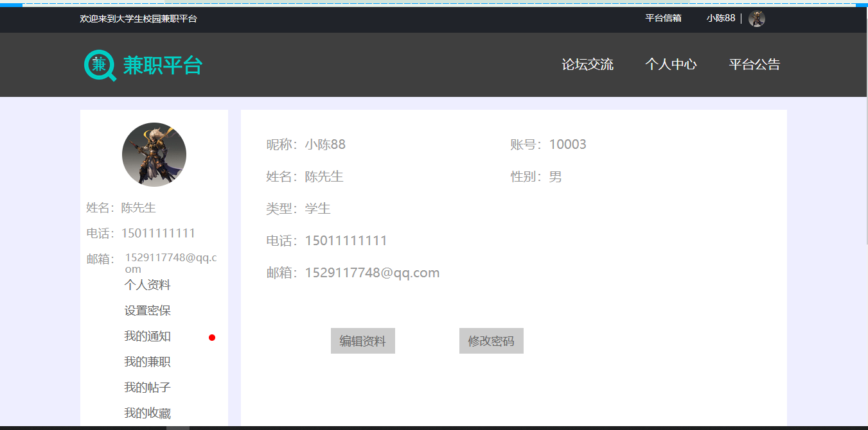Click the user avatar in the top bar
868x430 pixels.
(756, 19)
